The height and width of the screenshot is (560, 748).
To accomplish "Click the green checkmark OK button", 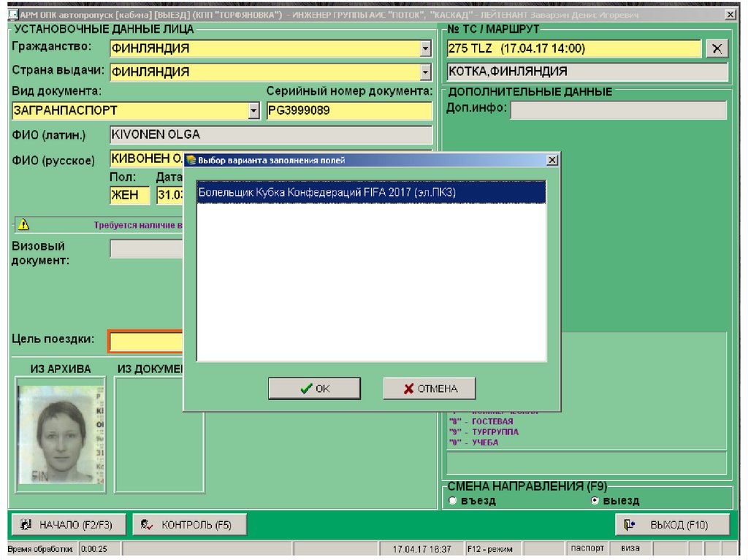I will [x=314, y=388].
